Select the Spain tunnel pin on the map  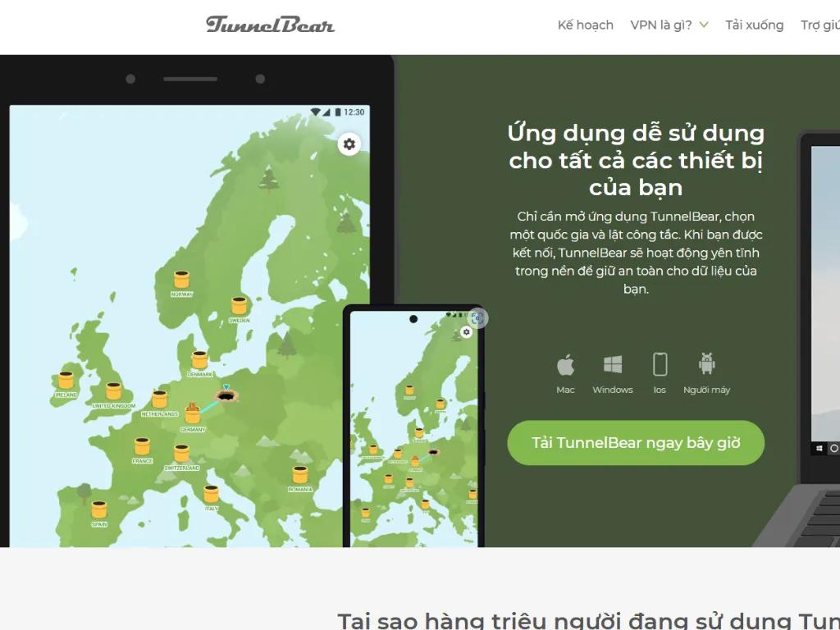coord(98,507)
